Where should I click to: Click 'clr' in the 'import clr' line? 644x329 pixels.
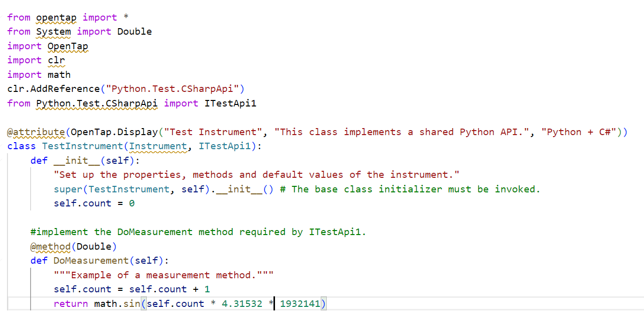click(x=56, y=60)
